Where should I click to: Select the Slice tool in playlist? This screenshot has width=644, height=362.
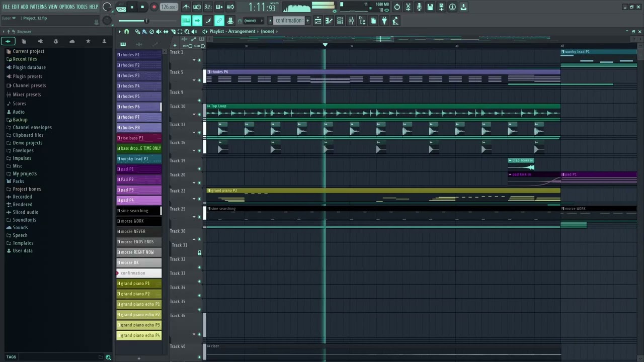click(173, 32)
